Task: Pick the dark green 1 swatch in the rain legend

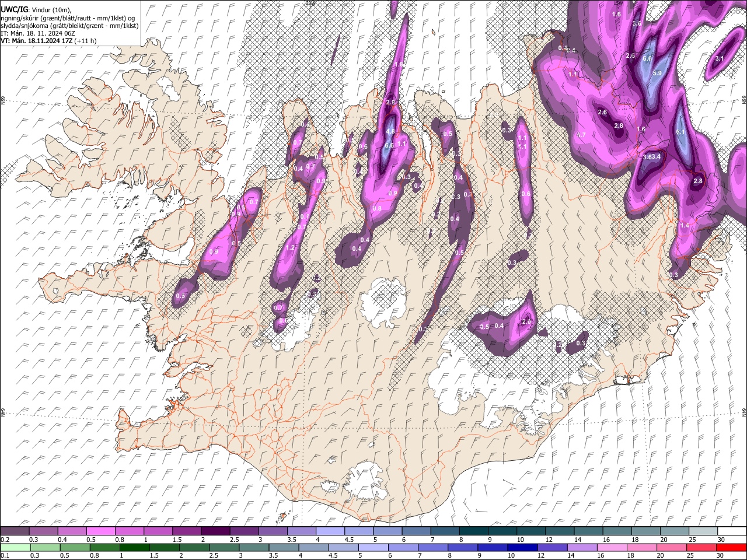Action: click(134, 547)
